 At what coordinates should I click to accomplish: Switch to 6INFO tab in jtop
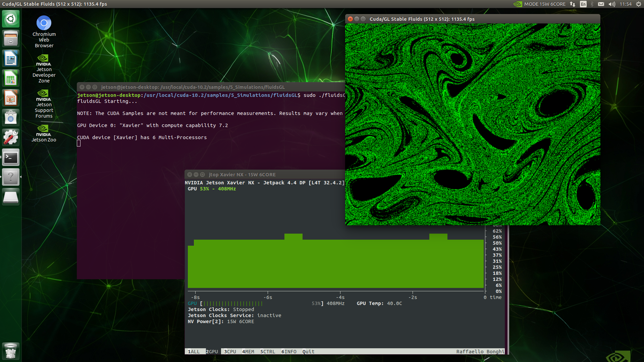pyautogui.click(x=289, y=352)
